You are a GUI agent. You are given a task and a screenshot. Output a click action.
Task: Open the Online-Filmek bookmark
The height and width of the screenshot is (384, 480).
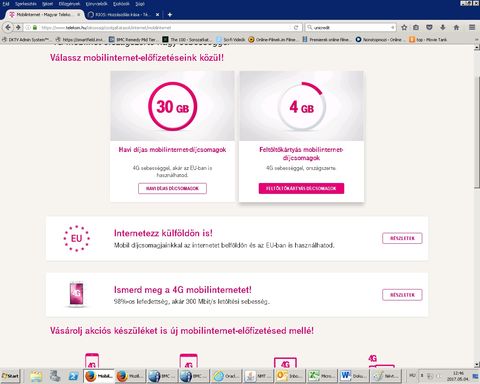tap(273, 40)
